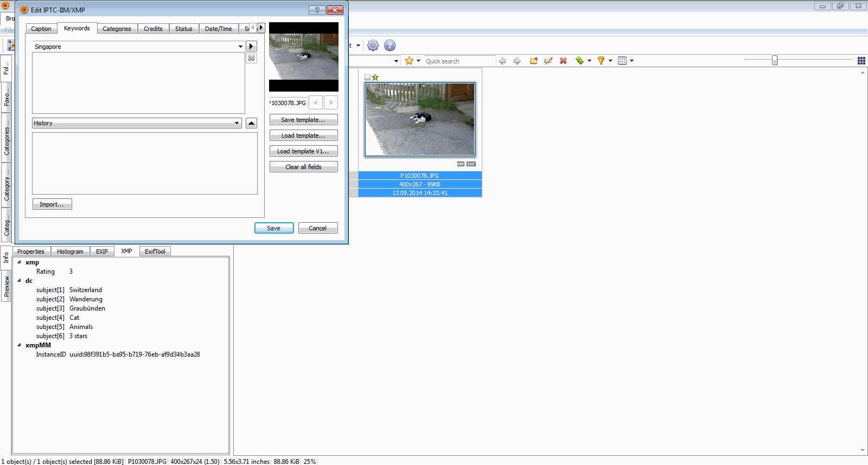The height and width of the screenshot is (465, 868).
Task: Open the ExifTool tab
Action: 155,251
